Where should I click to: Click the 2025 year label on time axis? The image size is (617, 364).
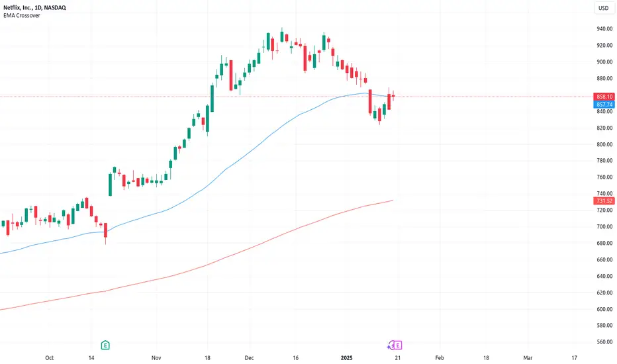coord(347,357)
